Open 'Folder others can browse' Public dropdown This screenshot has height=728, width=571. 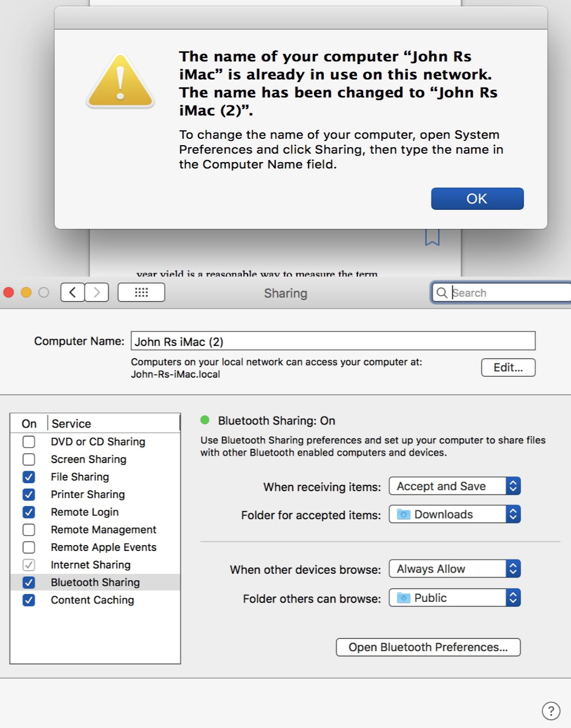[x=455, y=598]
